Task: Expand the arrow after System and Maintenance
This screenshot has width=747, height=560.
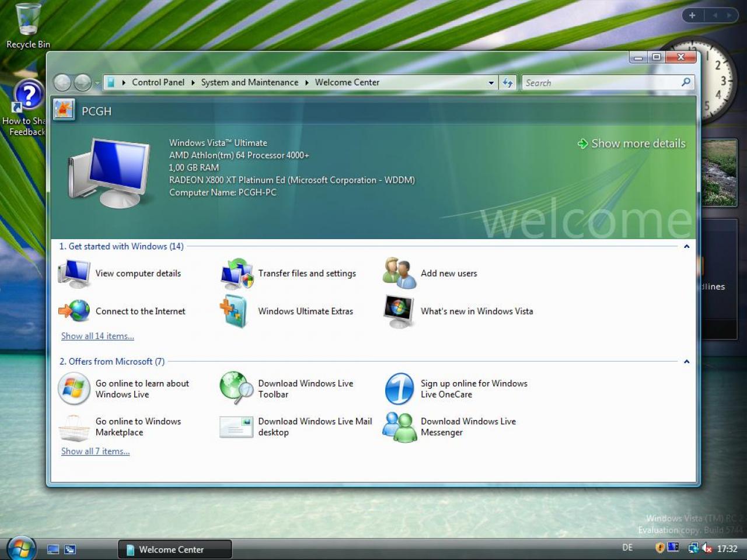Action: tap(307, 82)
